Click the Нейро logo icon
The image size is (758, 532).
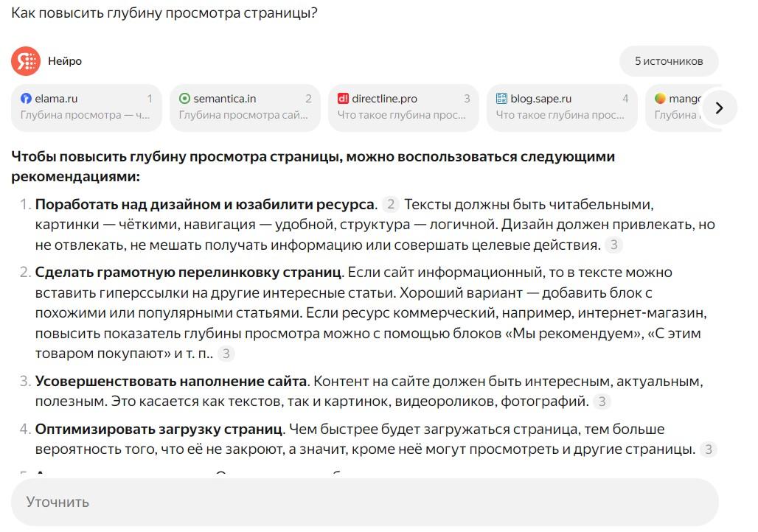tap(24, 61)
